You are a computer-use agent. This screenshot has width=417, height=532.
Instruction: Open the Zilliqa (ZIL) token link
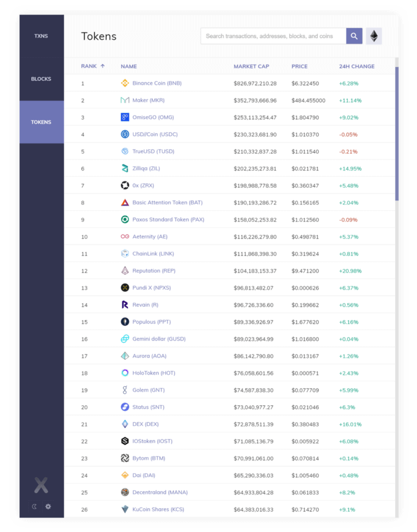(x=146, y=168)
